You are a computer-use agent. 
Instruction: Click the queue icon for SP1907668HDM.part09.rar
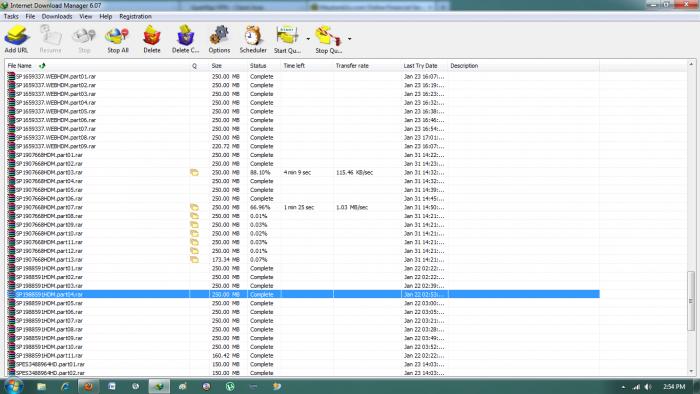194,224
